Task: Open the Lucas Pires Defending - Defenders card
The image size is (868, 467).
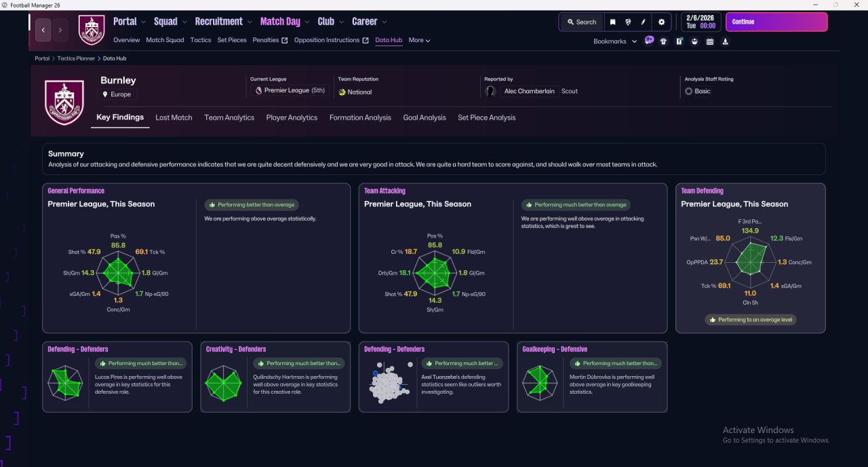Action: [117, 377]
